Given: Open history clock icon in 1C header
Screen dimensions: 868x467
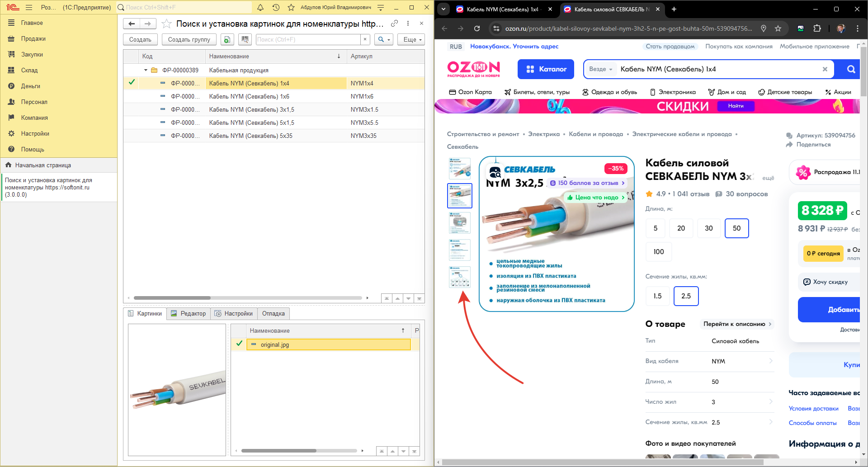Looking at the screenshot, I should point(276,7).
